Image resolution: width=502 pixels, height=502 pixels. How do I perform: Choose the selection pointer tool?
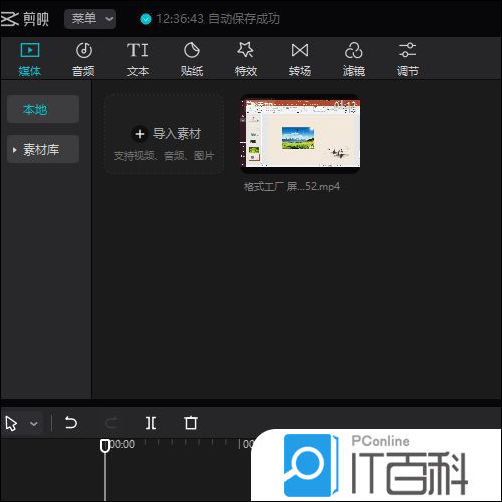11,424
